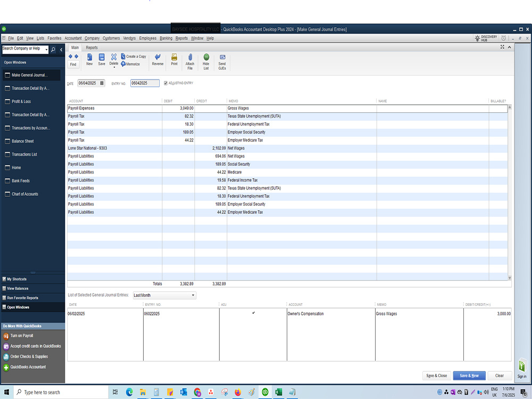Select the Main tab
The image size is (532, 399).
coord(75,47)
